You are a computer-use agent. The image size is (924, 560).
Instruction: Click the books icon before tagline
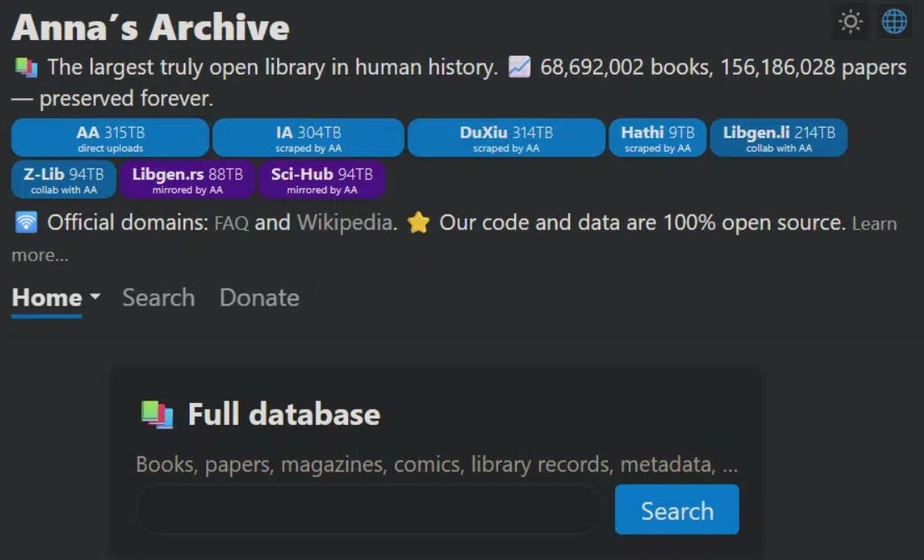tap(26, 68)
